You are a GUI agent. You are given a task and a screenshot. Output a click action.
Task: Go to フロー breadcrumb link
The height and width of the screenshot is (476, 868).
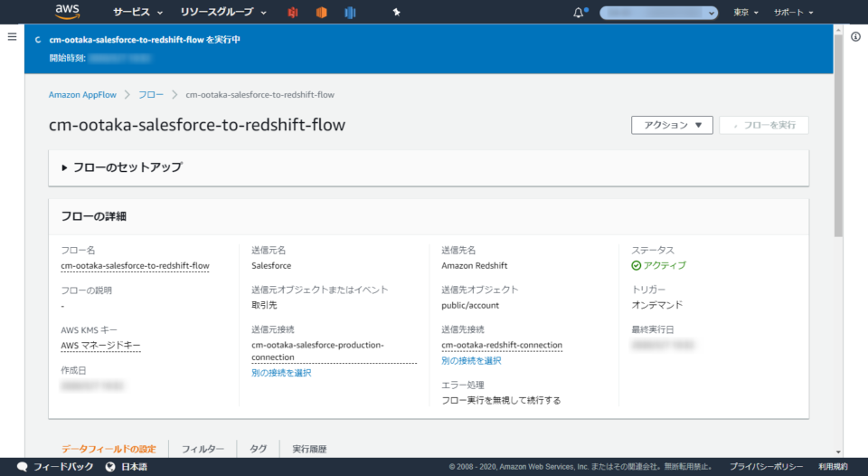[151, 95]
